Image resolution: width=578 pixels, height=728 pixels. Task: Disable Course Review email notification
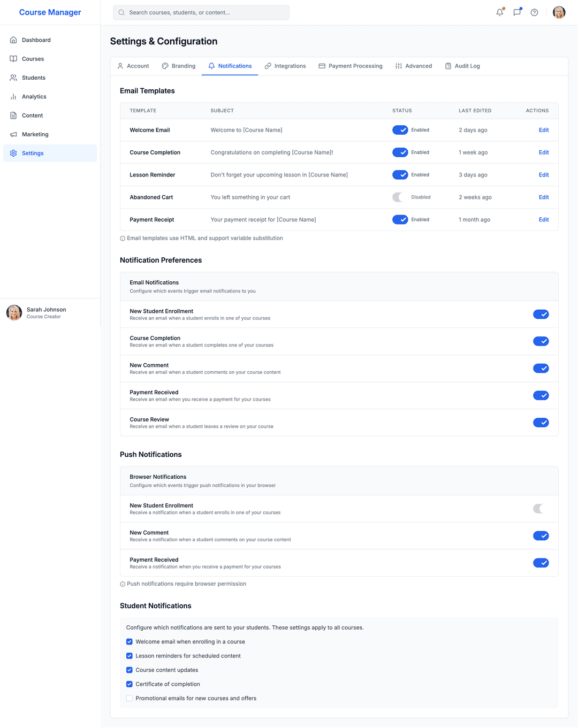541,423
